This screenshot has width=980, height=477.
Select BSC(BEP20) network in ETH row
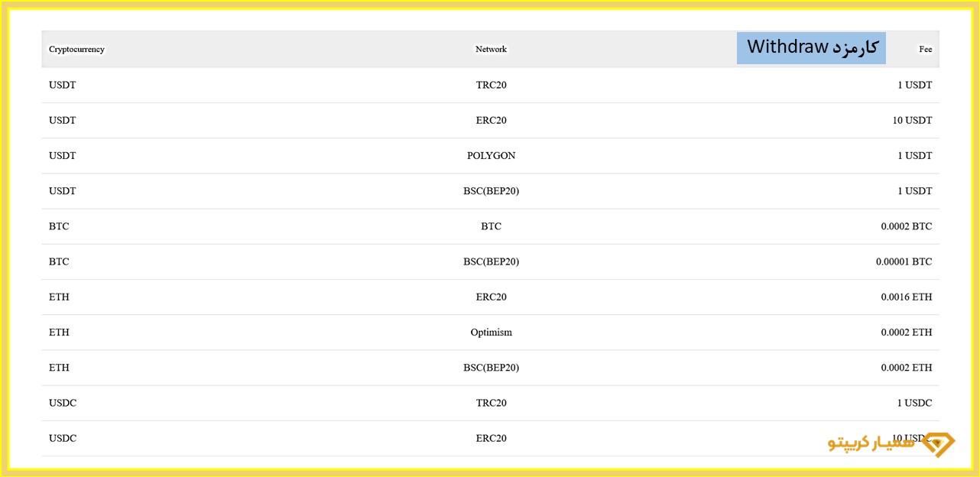click(491, 368)
